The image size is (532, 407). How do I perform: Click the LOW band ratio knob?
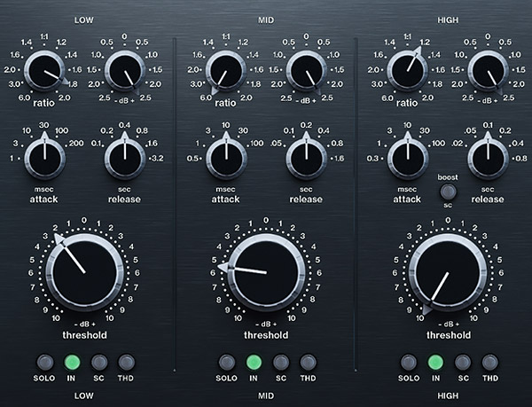44,71
